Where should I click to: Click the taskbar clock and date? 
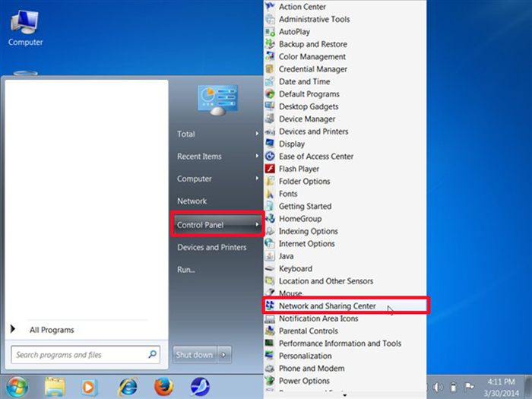(x=501, y=388)
